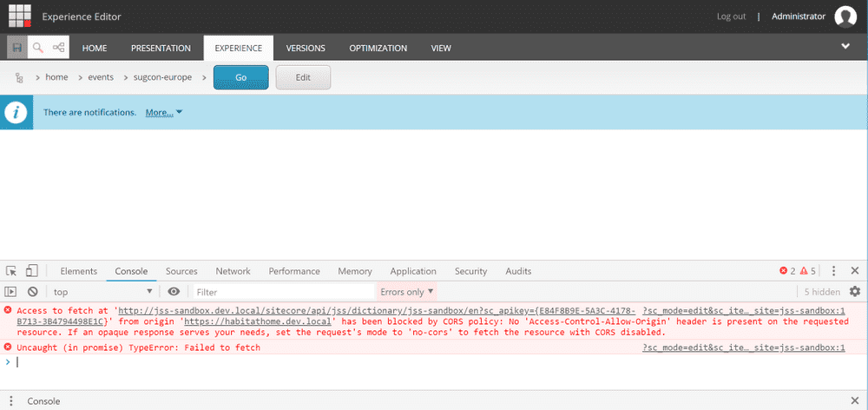Switch to DevTools Performance tab
This screenshot has height=410, width=868.
click(294, 271)
